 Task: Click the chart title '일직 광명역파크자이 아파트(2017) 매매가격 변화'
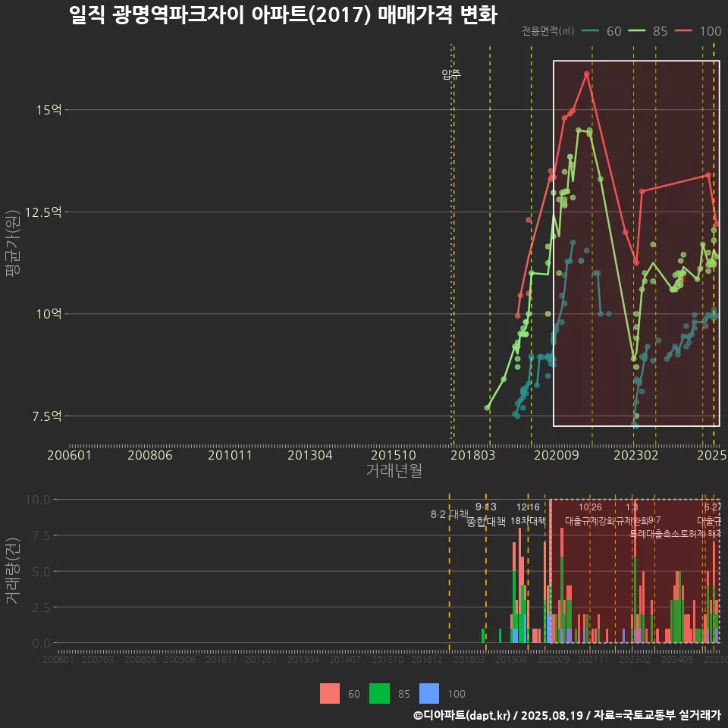tap(283, 15)
